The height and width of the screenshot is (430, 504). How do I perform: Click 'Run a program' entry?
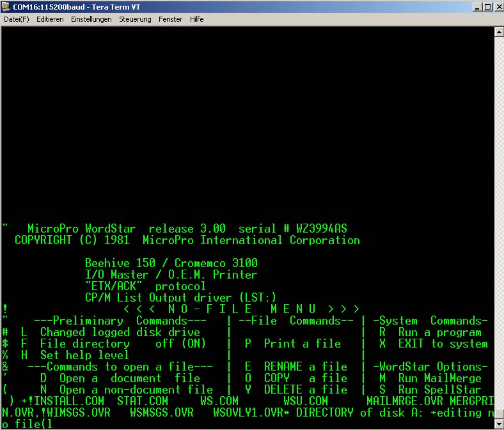(x=440, y=332)
